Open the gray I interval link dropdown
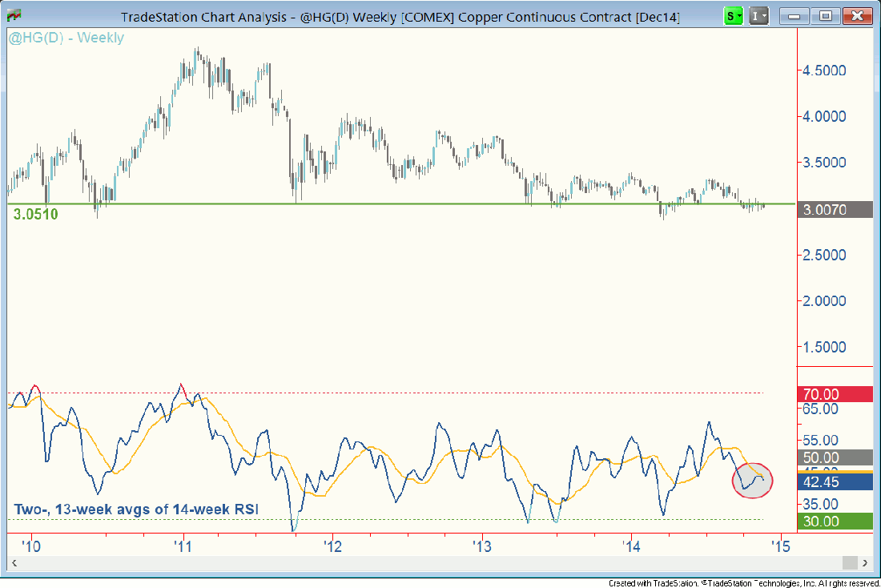881x588 pixels. 758,15
